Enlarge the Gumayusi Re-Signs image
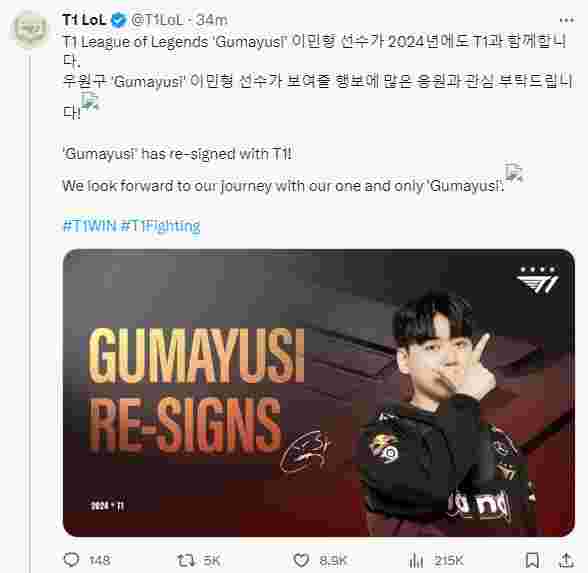The height and width of the screenshot is (573, 588). pos(319,393)
